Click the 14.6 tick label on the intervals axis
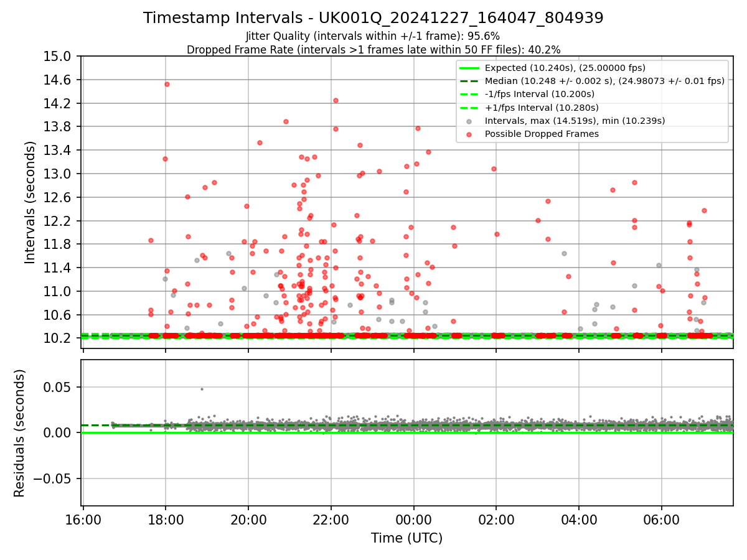This screenshot has width=747, height=560. pos(59,80)
